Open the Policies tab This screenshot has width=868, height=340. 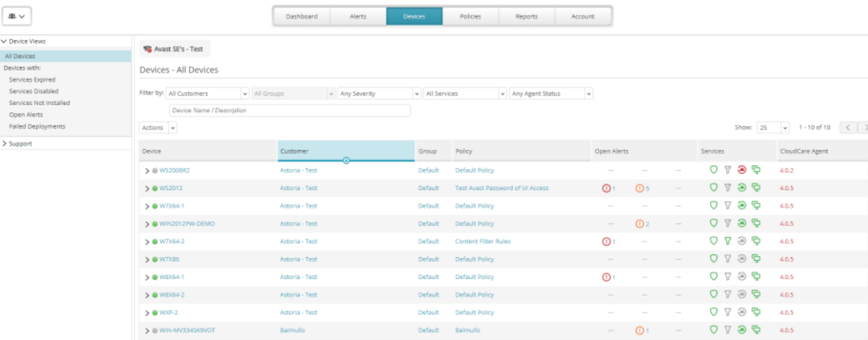click(471, 16)
